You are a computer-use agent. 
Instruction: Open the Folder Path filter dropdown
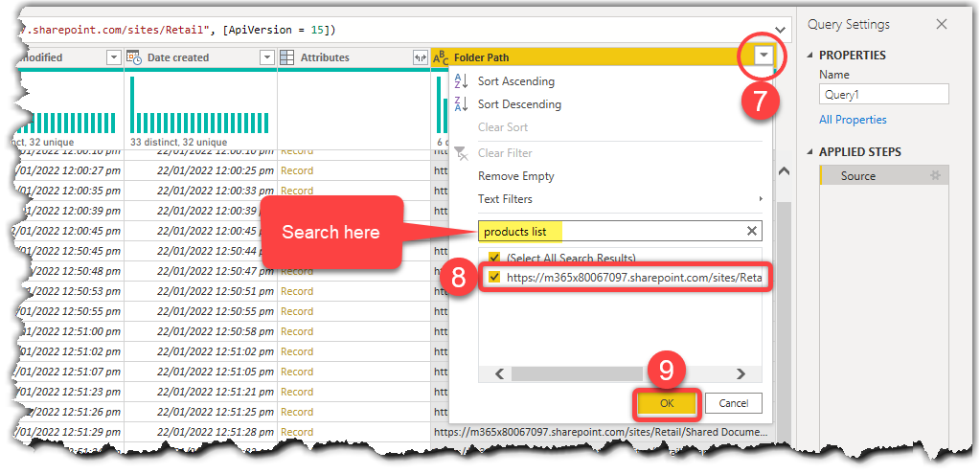pos(763,56)
